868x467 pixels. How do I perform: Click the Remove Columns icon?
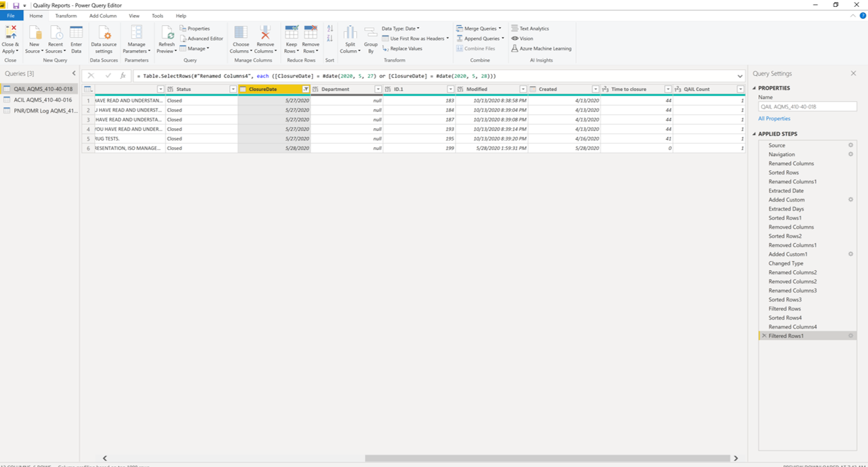coord(265,32)
